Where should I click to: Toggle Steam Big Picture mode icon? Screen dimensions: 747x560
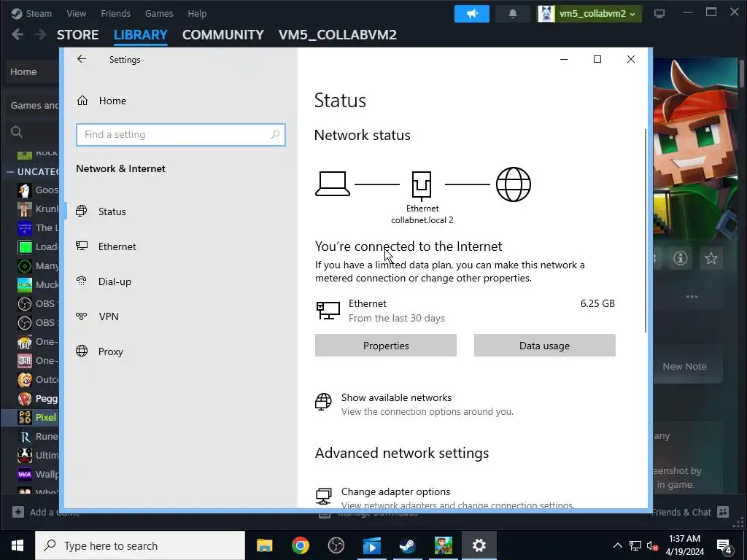tap(659, 14)
